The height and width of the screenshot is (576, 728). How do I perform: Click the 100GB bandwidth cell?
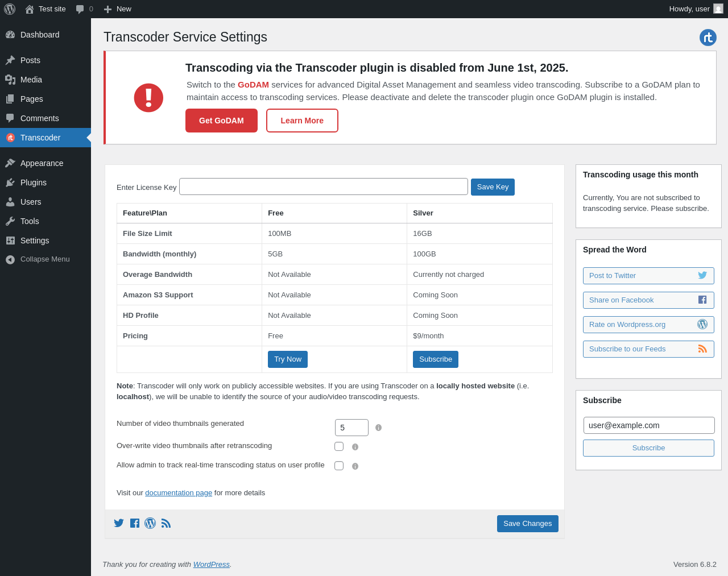(479, 254)
